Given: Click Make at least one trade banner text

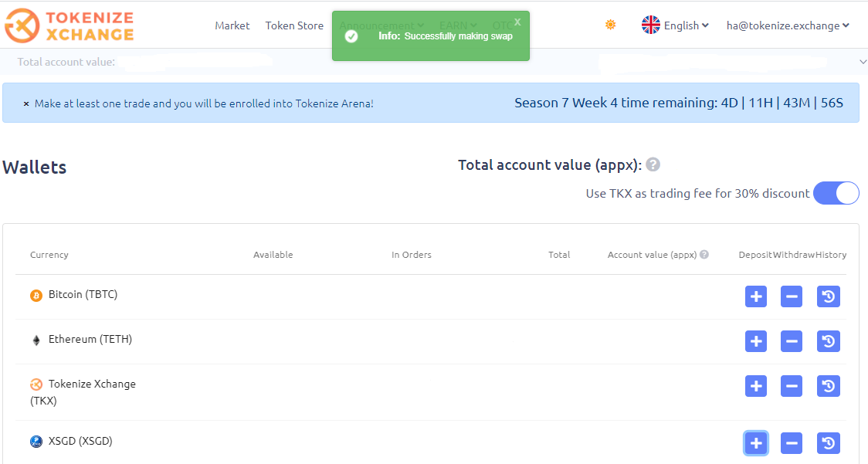Looking at the screenshot, I should pyautogui.click(x=204, y=103).
